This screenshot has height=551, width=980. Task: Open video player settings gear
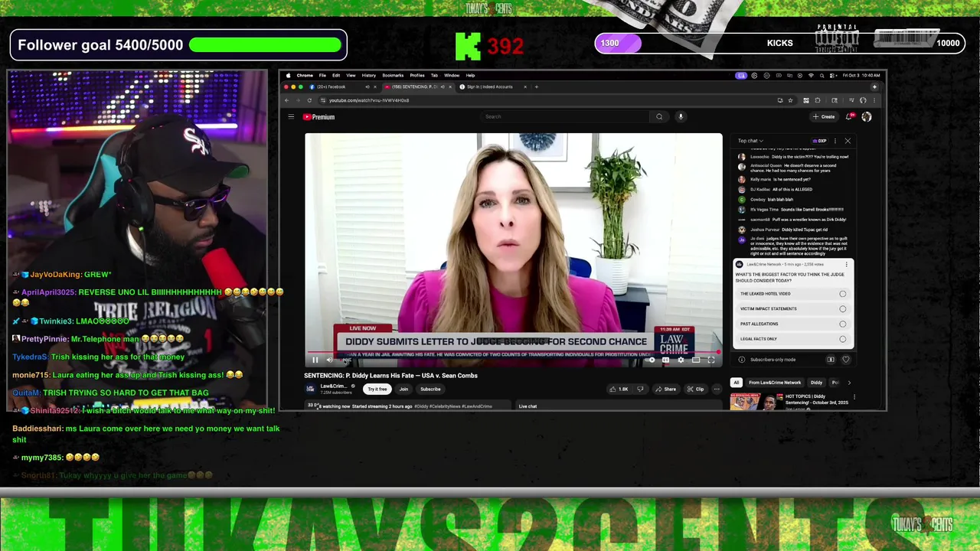pos(681,360)
